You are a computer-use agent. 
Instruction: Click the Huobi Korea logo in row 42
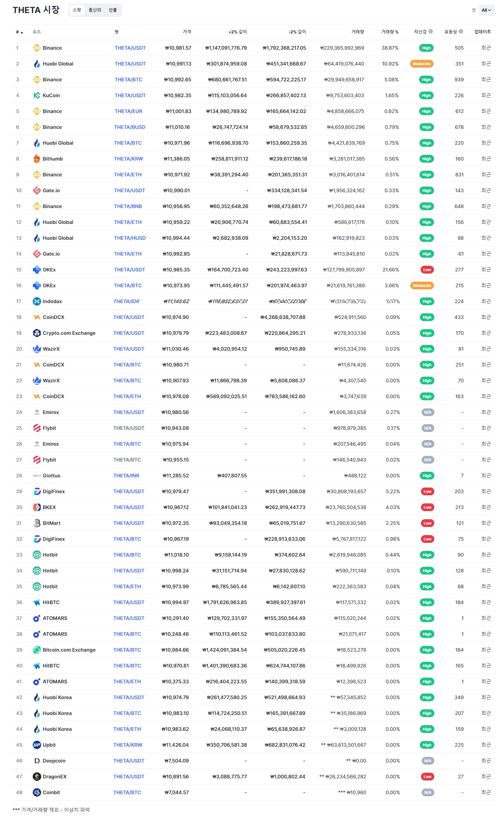pyautogui.click(x=37, y=697)
